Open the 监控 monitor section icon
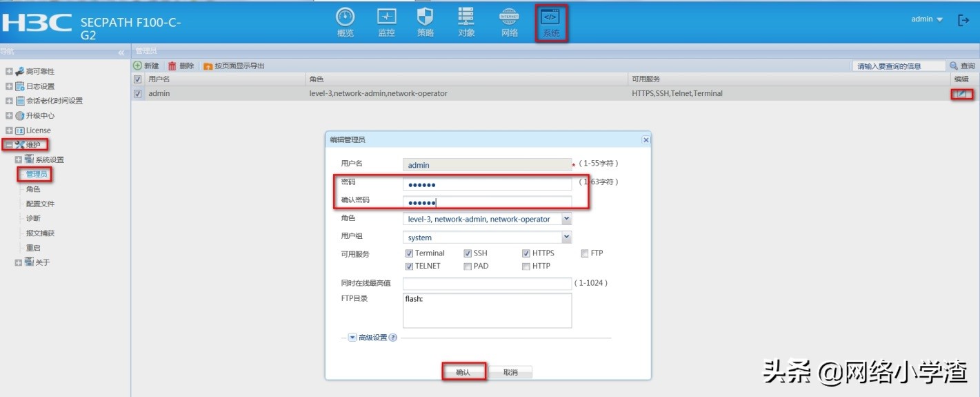This screenshot has width=980, height=397. 387,17
